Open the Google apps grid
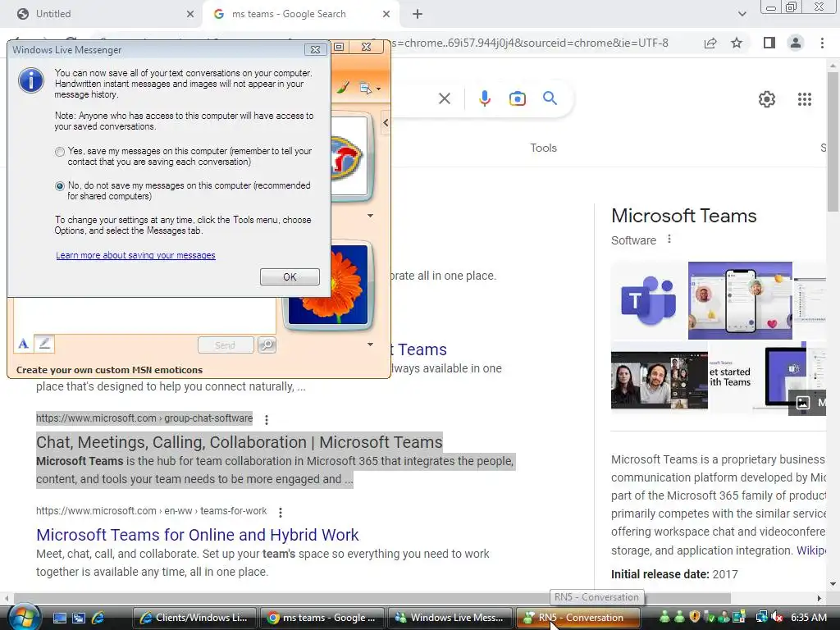The width and height of the screenshot is (840, 630). click(805, 99)
